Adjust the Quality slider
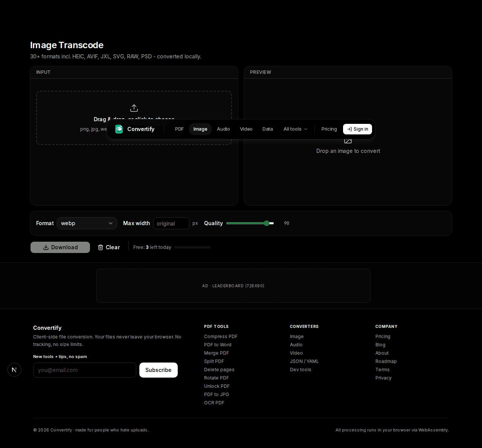482x448 pixels. tap(250, 223)
